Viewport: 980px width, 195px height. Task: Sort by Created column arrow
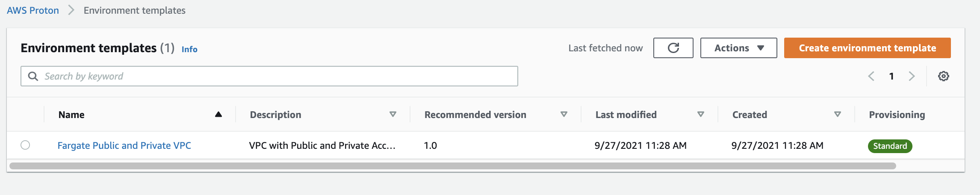(x=838, y=114)
